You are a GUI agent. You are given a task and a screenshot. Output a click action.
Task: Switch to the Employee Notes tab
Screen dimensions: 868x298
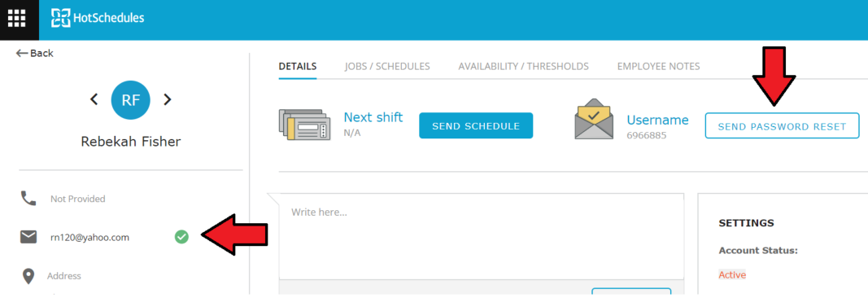point(659,67)
